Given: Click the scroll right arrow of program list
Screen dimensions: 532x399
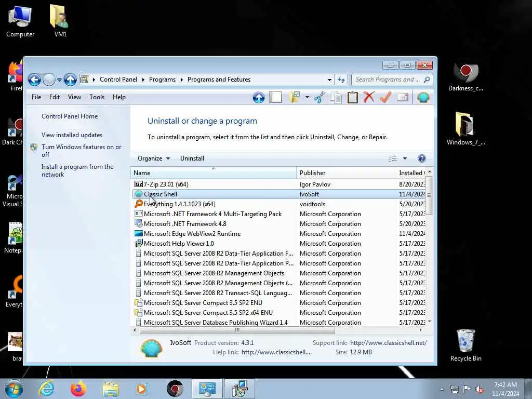Looking at the screenshot, I should (x=421, y=330).
